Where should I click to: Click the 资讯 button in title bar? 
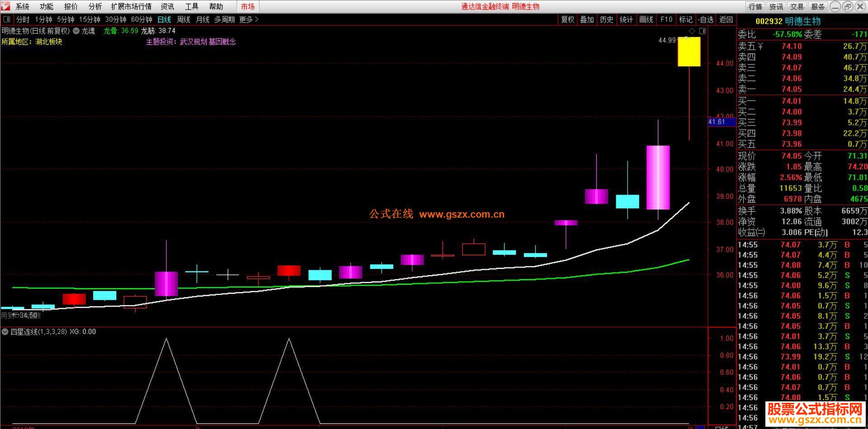pos(776,6)
